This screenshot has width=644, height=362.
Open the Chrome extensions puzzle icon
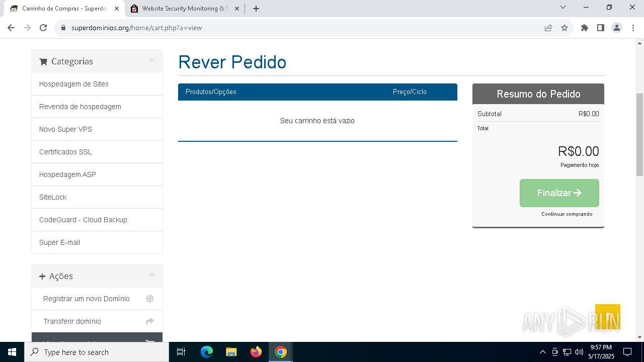click(585, 28)
